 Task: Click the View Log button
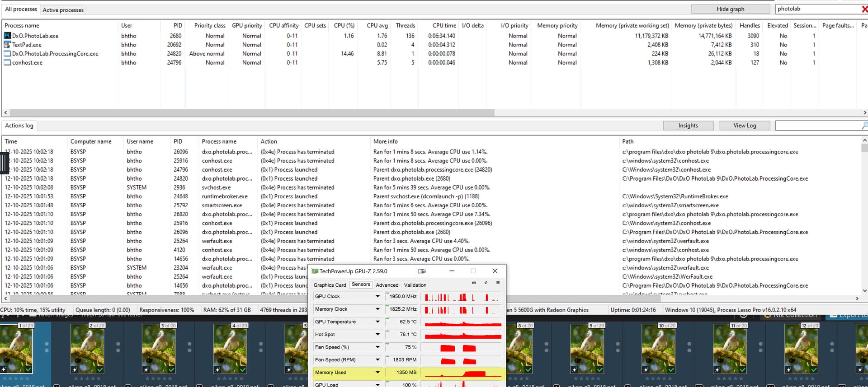745,126
